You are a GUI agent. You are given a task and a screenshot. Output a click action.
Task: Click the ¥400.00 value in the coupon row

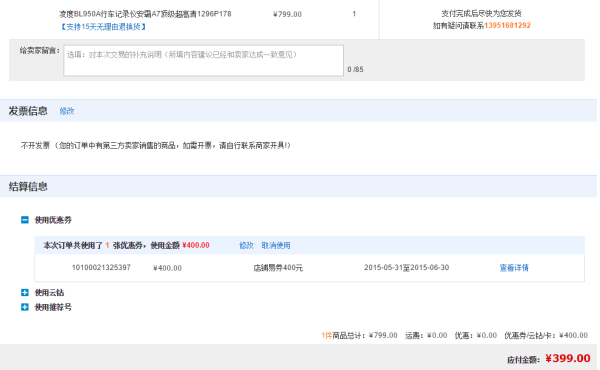pos(167,268)
